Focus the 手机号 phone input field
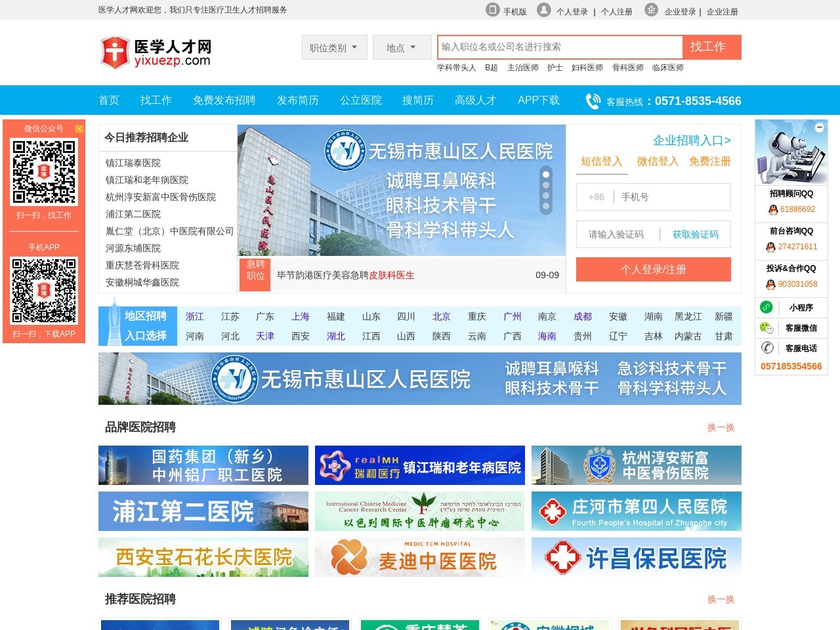The height and width of the screenshot is (630, 840). tap(671, 197)
